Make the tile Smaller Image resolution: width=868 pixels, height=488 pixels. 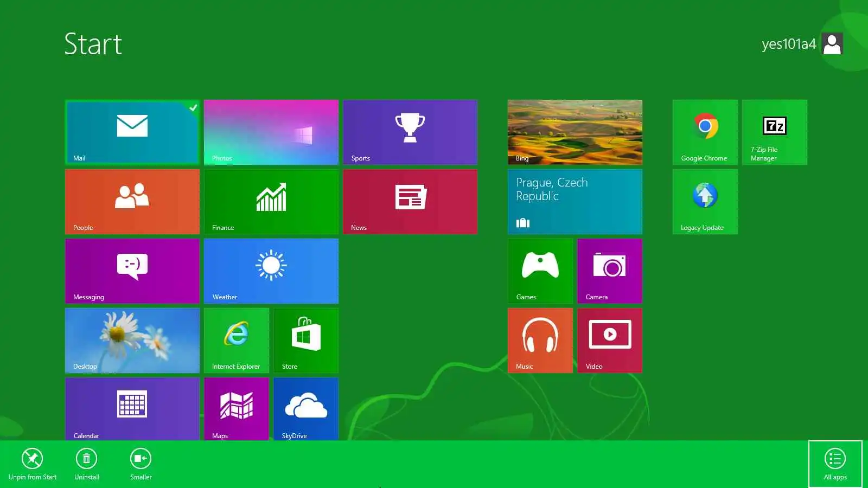coord(141,464)
